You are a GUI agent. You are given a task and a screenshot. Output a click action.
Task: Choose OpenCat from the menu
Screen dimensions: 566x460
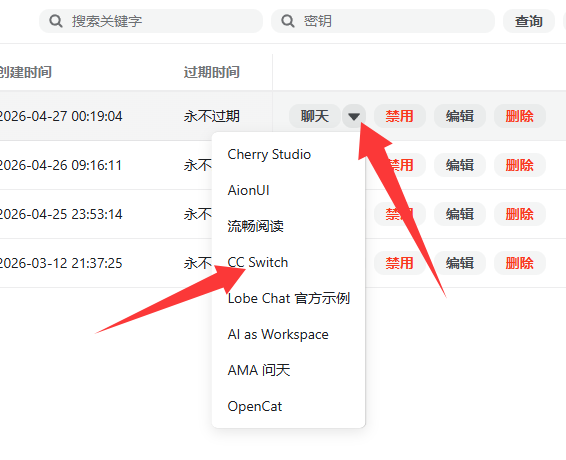click(288, 406)
